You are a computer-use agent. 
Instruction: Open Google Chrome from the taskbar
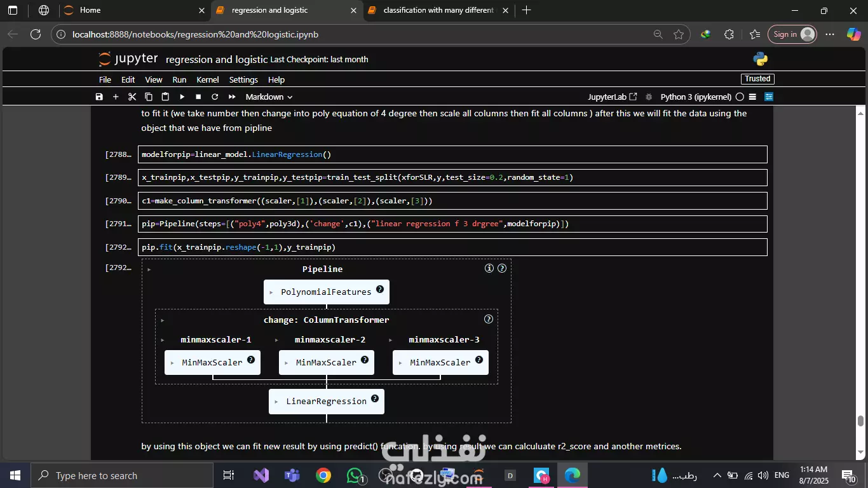pos(323,475)
